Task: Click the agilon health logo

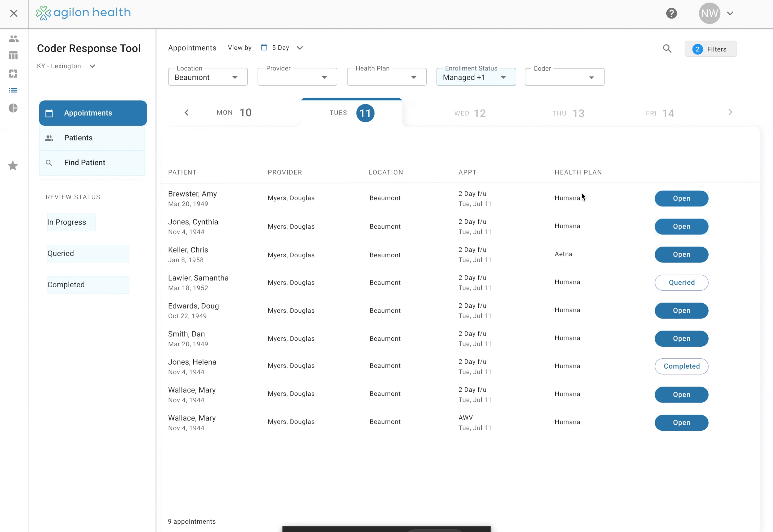Action: (83, 13)
